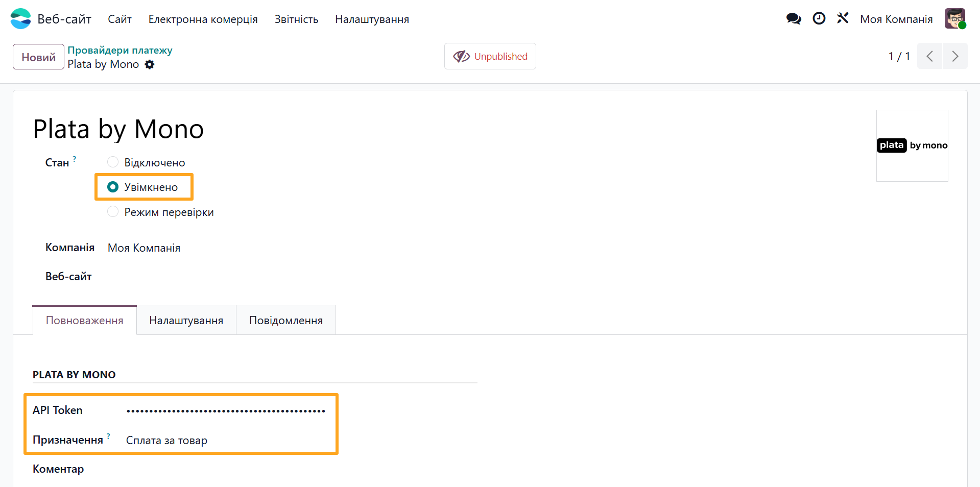The height and width of the screenshot is (487, 980).
Task: Select the Відключено state radio button
Action: [x=113, y=162]
